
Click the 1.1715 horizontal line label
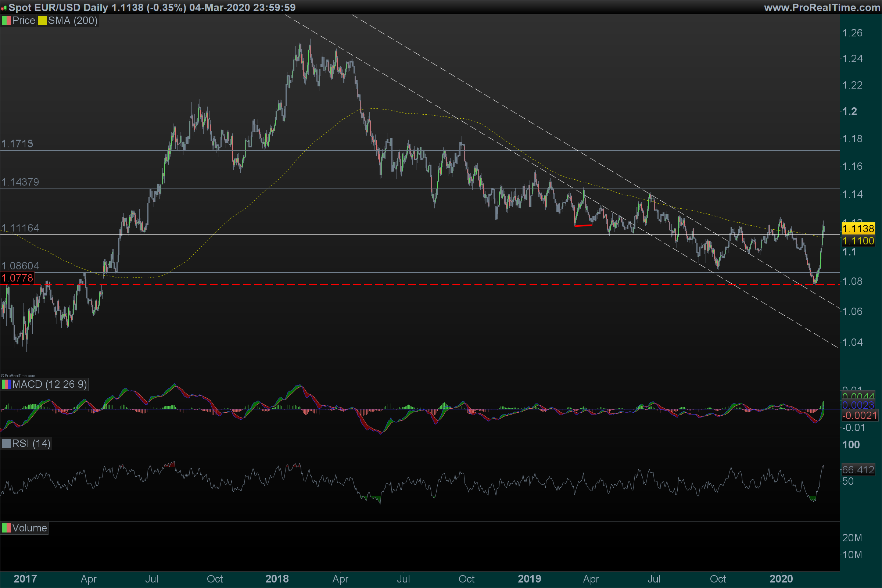(x=17, y=144)
